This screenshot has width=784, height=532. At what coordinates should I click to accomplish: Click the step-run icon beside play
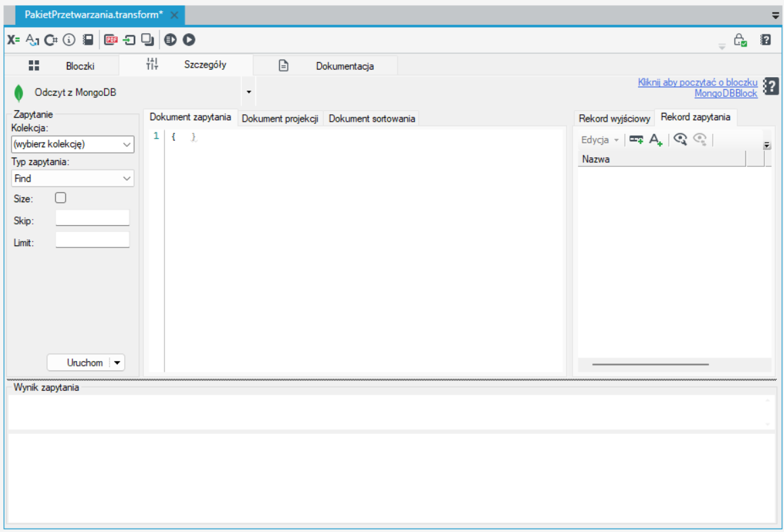pos(170,40)
